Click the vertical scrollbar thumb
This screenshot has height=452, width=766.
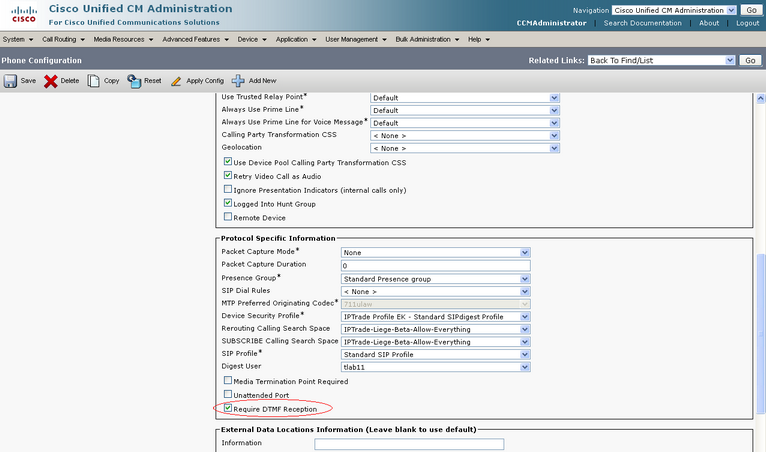[761, 334]
